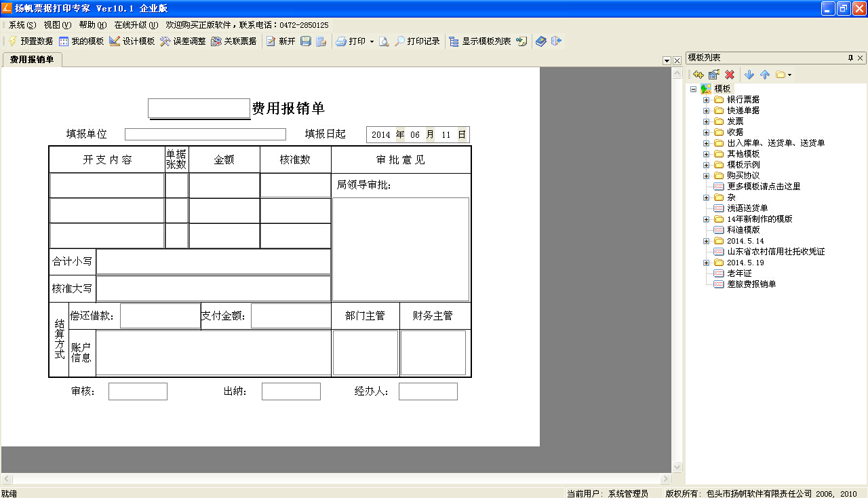Click the 预置数据 lightning toolbar icon
Image resolution: width=868 pixels, height=498 pixels.
pyautogui.click(x=12, y=41)
